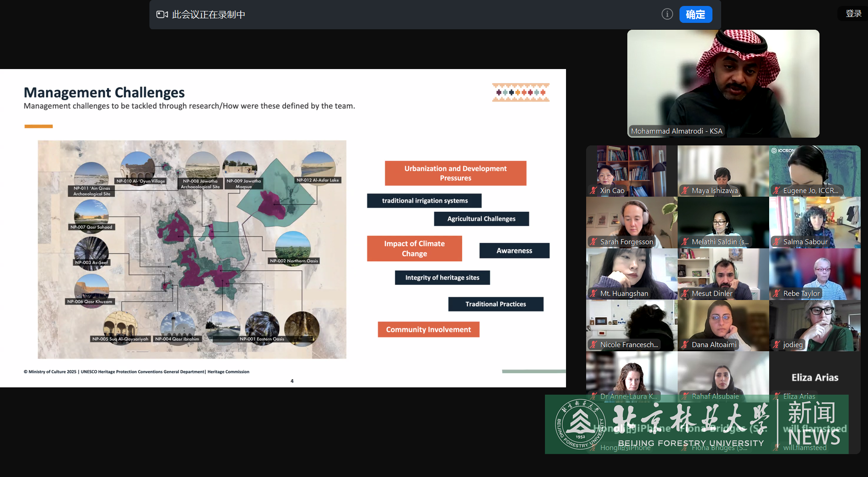Click Maya Ishizawa's muted microphone icon

685,191
